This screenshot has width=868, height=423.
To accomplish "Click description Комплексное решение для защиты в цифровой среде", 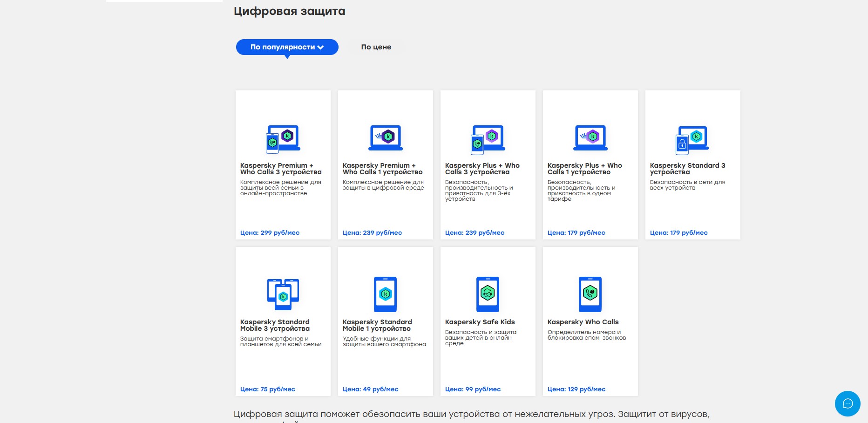I will (x=383, y=185).
